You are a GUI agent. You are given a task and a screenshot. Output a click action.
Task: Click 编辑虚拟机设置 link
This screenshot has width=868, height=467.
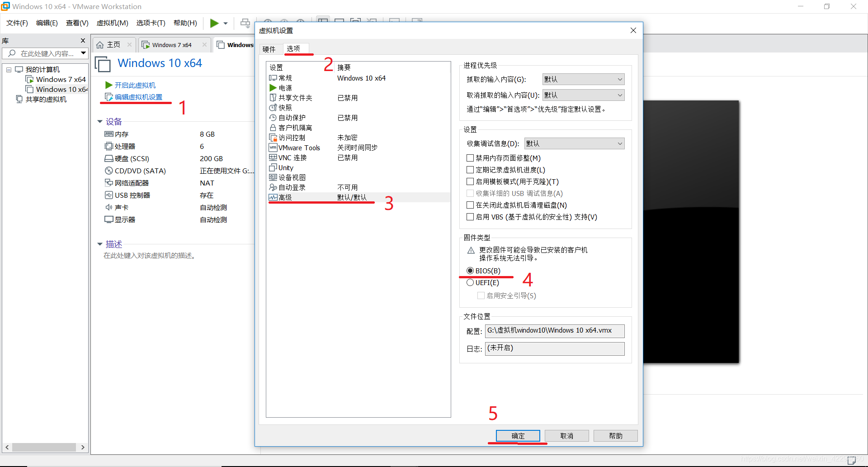coord(138,97)
